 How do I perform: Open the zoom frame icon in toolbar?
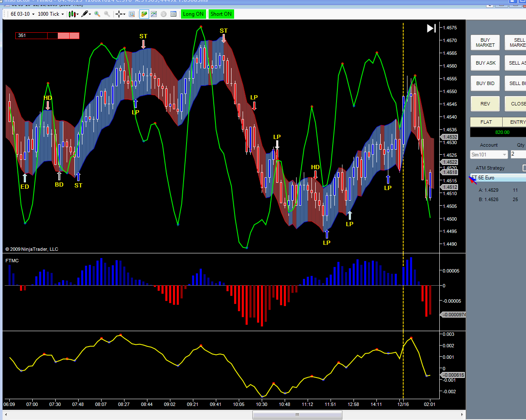(x=132, y=14)
